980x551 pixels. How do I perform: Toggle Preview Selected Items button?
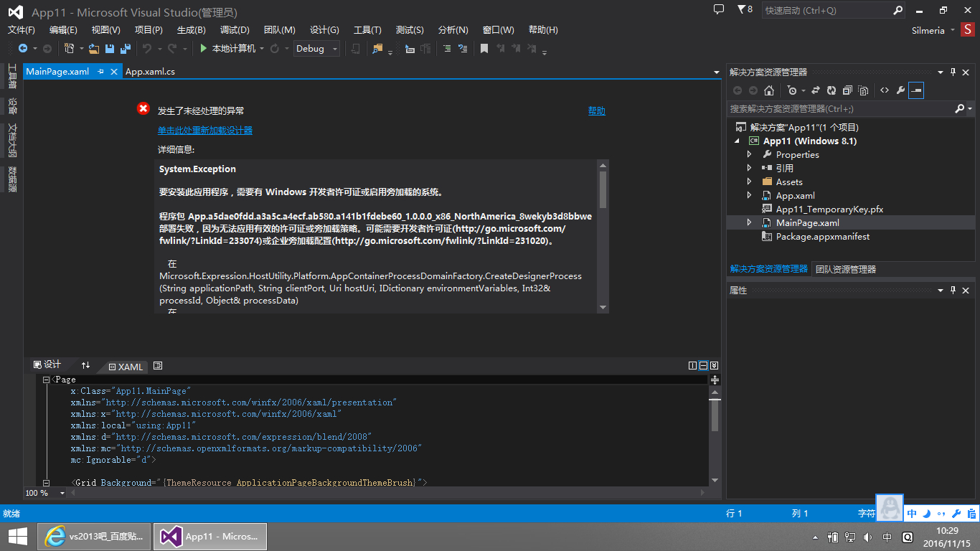pyautogui.click(x=916, y=90)
